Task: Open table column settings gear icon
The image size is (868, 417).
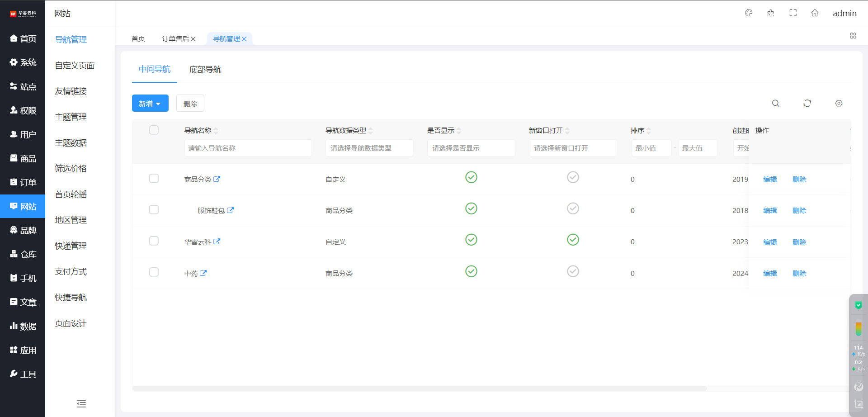Action: coord(839,104)
